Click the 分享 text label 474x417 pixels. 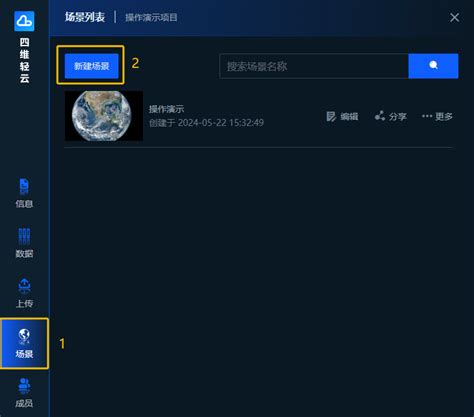(x=398, y=116)
